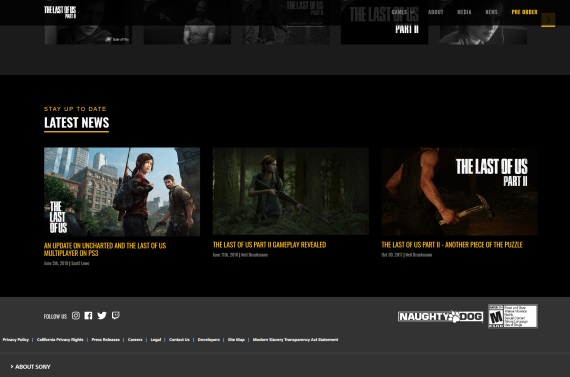Open the Facebook follow icon
Viewport: 570px width, 377px height.
point(88,316)
